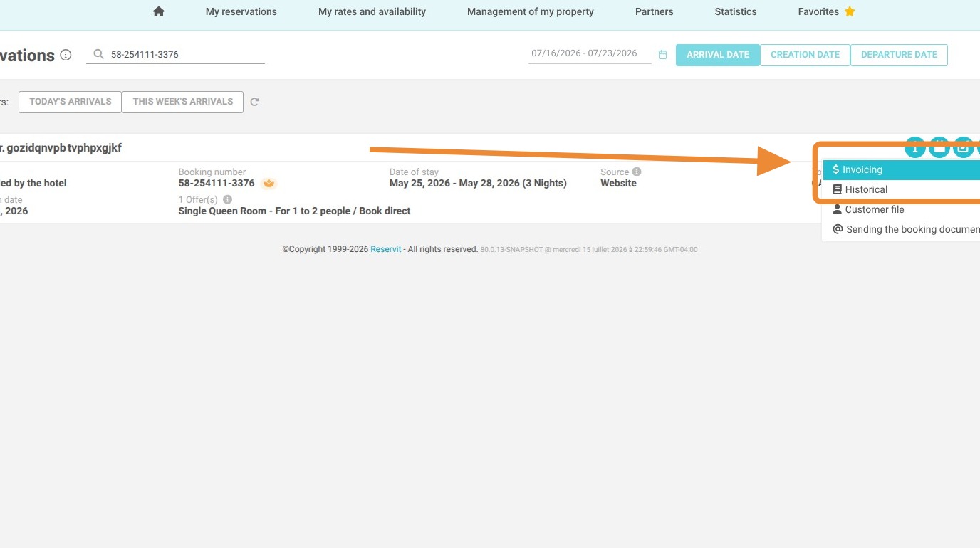The image size is (980, 548).
Task: Select the ARRIVAL DATE filter
Action: pos(718,55)
